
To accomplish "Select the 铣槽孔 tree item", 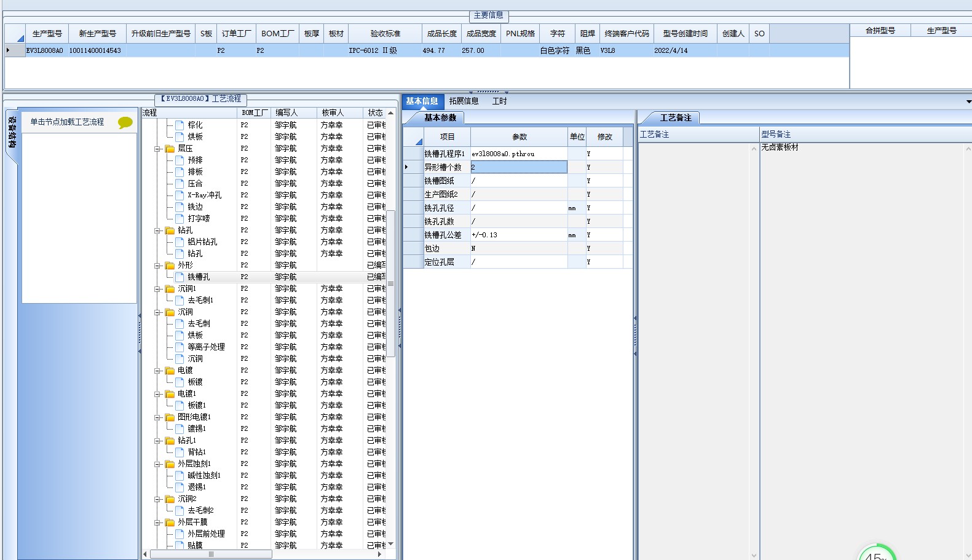I will click(x=199, y=277).
